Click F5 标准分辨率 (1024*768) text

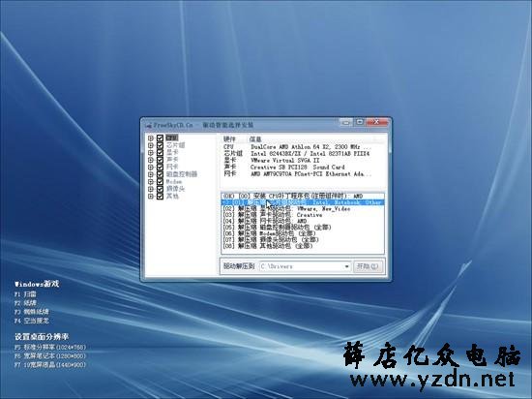(50, 348)
